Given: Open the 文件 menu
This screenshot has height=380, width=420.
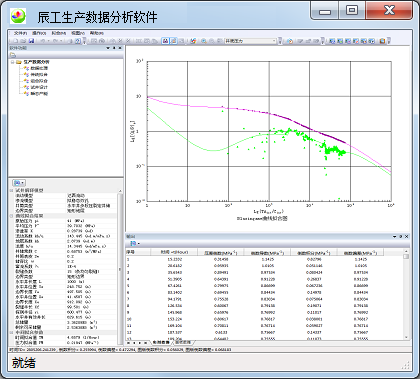Looking at the screenshot, I should point(20,33).
